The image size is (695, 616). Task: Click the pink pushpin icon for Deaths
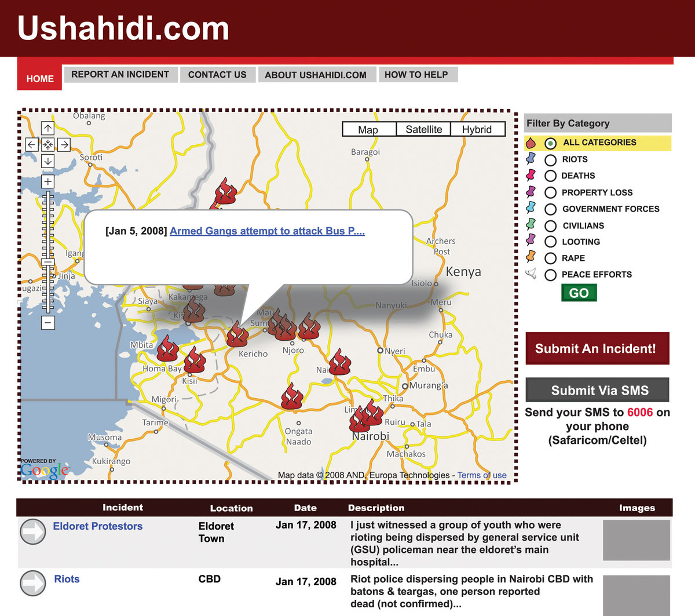click(531, 174)
